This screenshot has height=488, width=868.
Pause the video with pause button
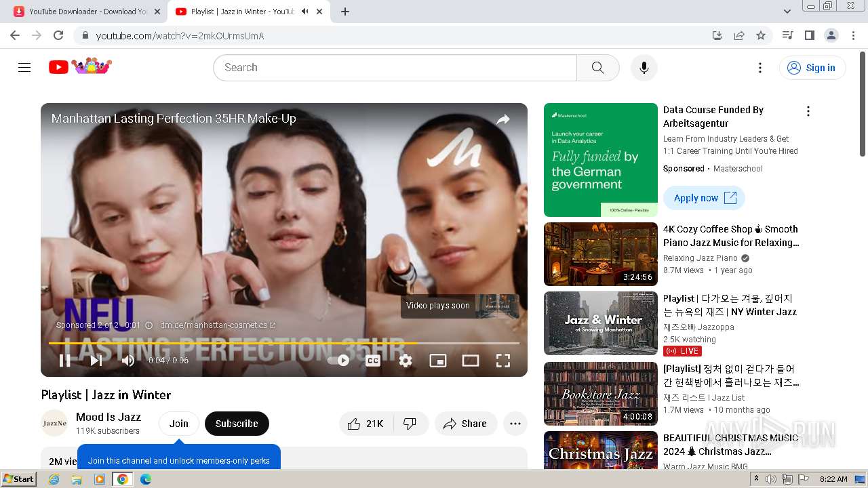tap(64, 361)
